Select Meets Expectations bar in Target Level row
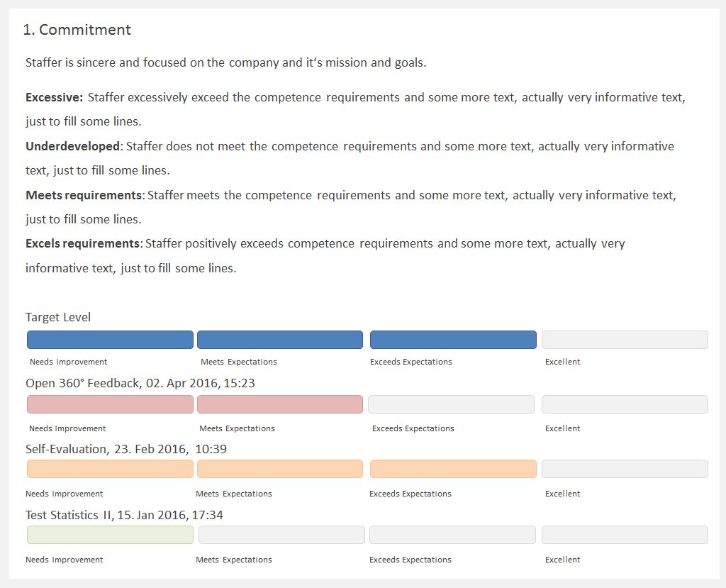Screen dimensions: 726x588 coord(280,340)
